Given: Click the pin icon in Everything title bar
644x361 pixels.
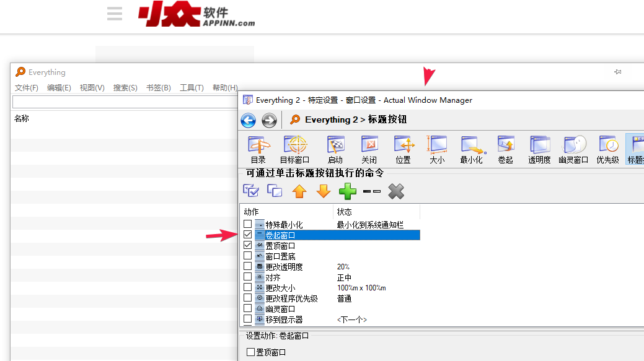Looking at the screenshot, I should (x=618, y=72).
